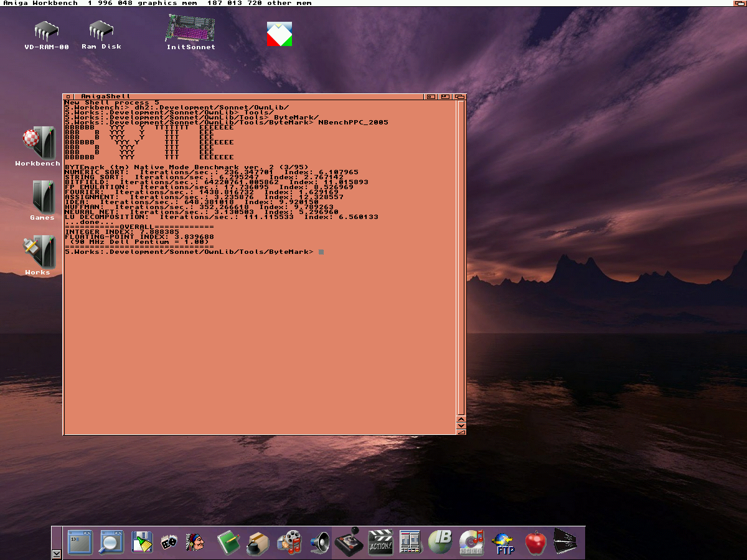Open the CD with music notes icon
The width and height of the screenshot is (747, 560).
471,542
